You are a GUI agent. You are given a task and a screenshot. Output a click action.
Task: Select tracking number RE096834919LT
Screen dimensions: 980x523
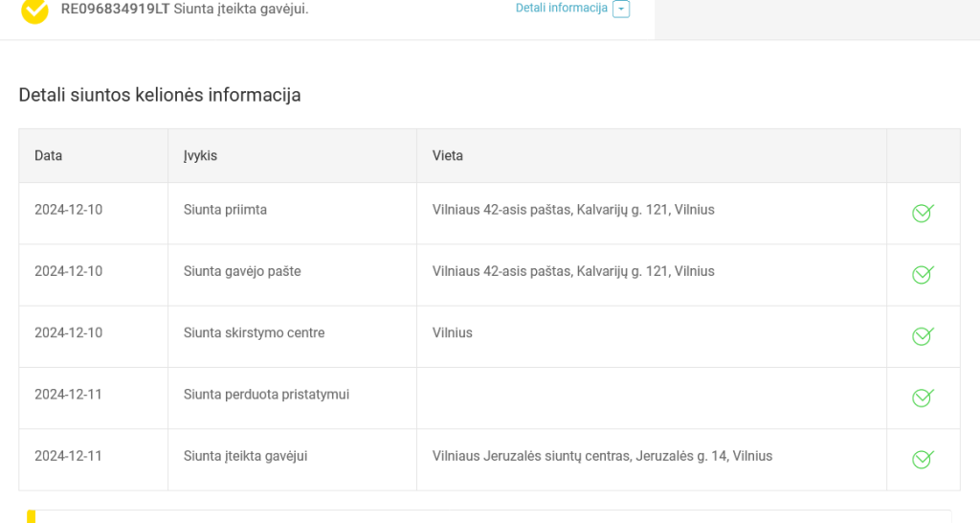115,10
